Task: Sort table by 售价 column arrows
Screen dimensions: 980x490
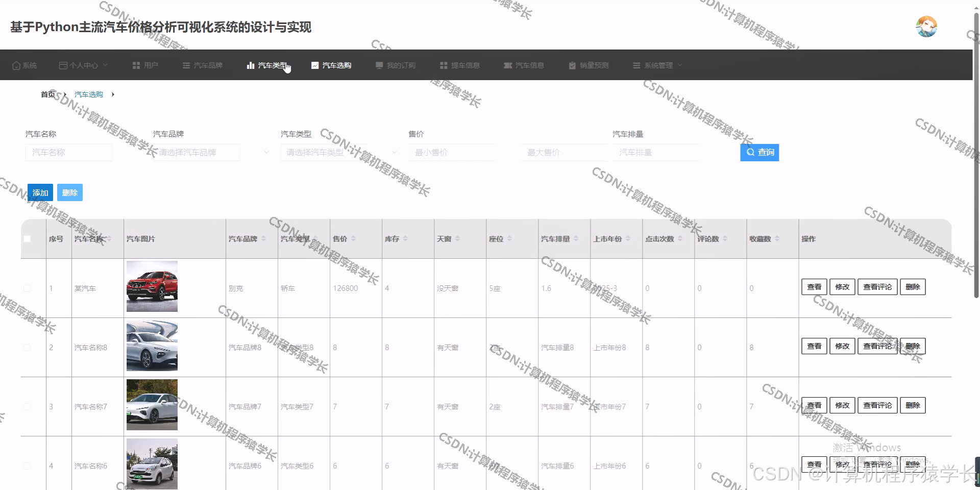Action: coord(353,238)
